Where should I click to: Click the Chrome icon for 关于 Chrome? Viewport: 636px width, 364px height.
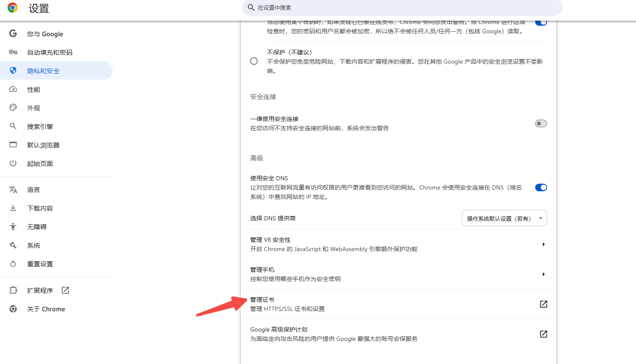(x=13, y=309)
